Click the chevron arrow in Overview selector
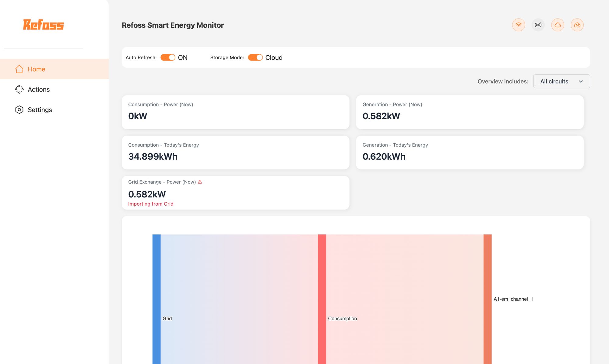609x364 pixels. click(581, 81)
